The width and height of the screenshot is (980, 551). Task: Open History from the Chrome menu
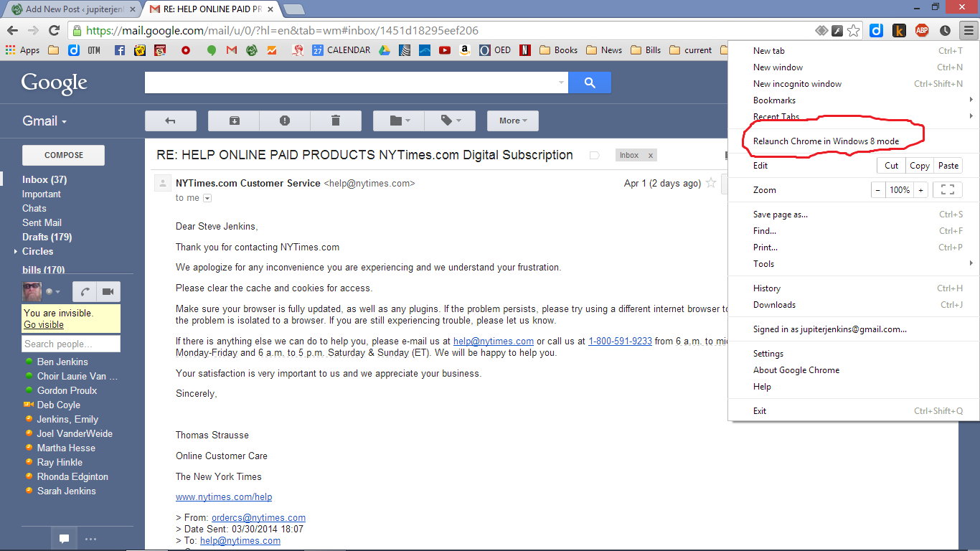pyautogui.click(x=854, y=288)
